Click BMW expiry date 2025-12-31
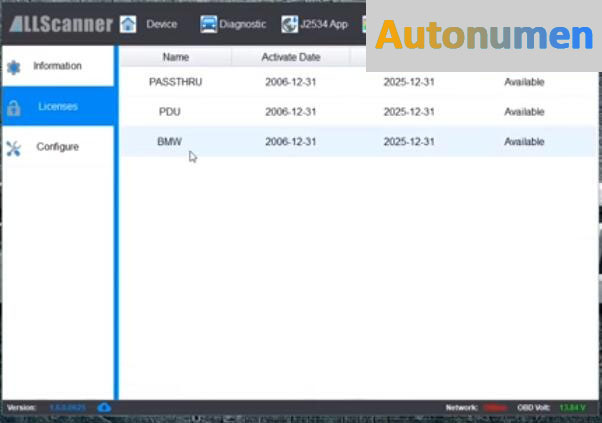 409,142
